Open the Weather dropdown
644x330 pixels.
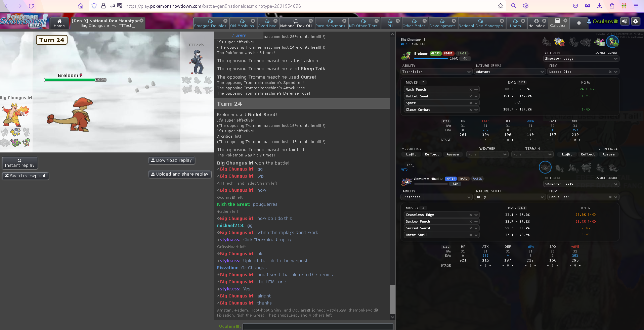(487, 154)
